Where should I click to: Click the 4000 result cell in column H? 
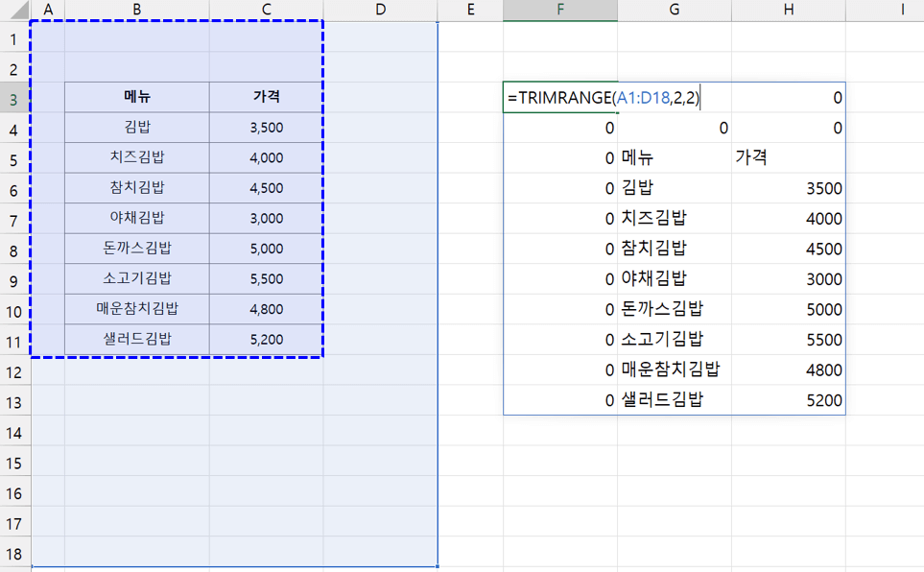pos(789,218)
